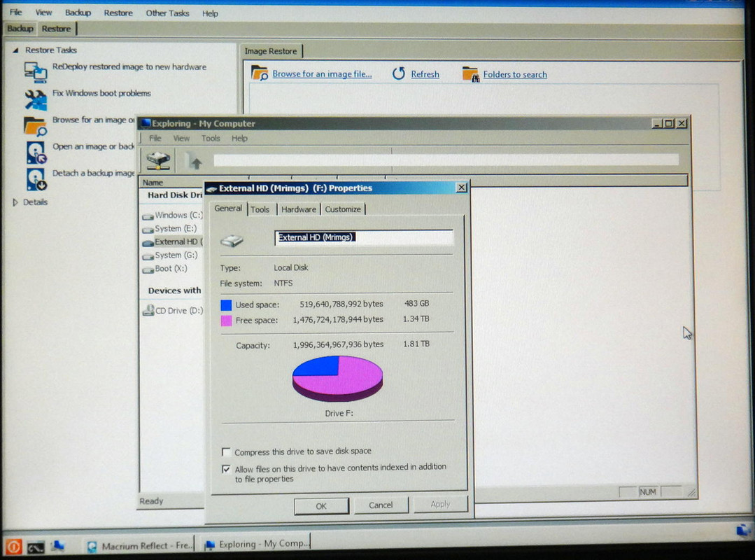
Task: Click OK in Properties dialog
Action: [321, 506]
